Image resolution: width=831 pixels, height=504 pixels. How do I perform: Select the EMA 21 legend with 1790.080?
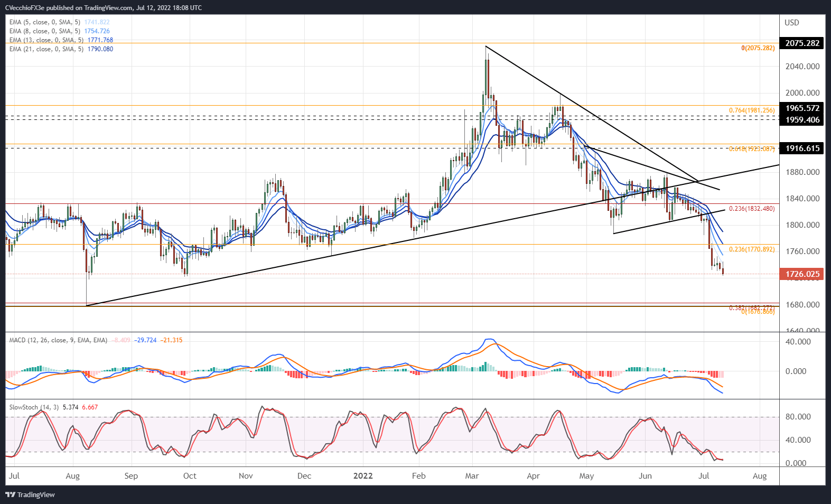tap(61, 49)
